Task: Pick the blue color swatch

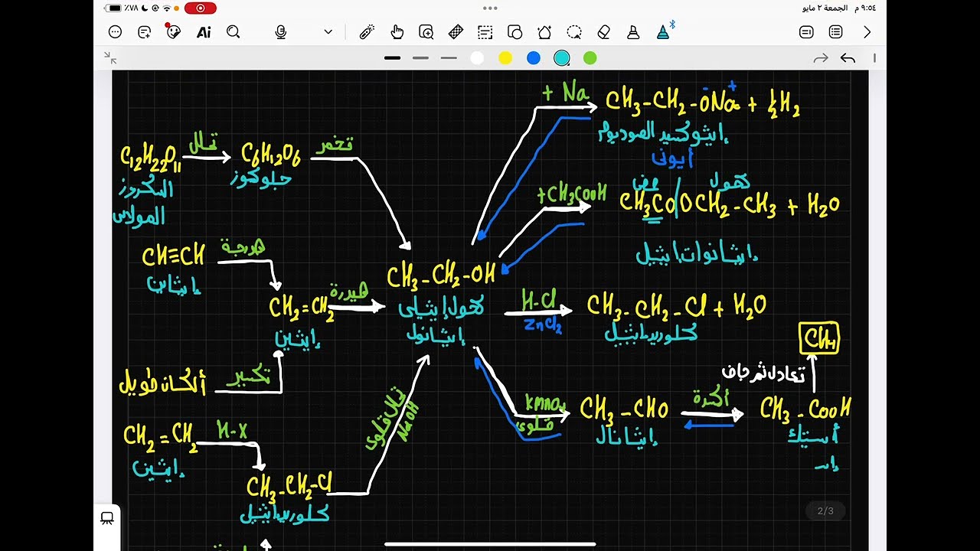Action: [x=534, y=58]
